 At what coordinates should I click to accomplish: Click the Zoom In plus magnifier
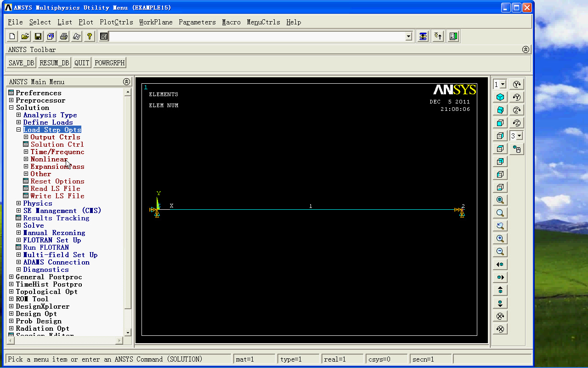point(500,239)
